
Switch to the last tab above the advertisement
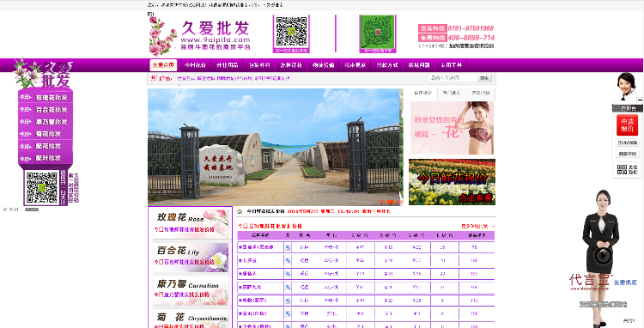click(481, 94)
